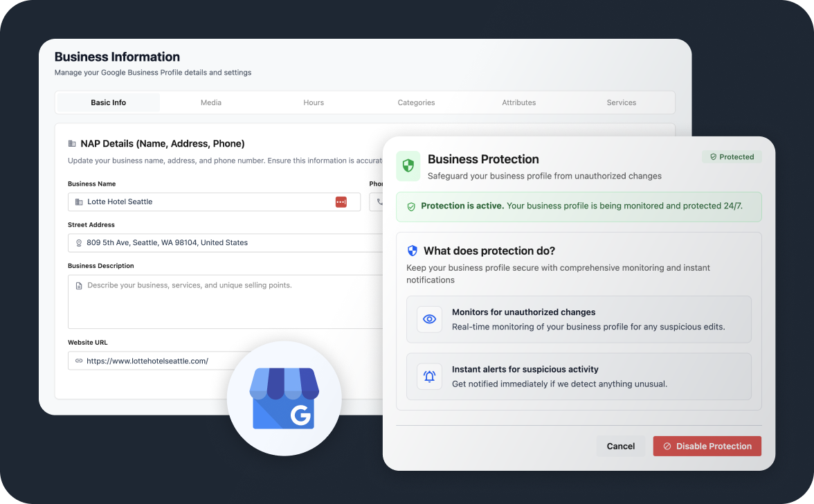Click the phone icon in the Phone field
The width and height of the screenshot is (814, 504).
click(x=379, y=201)
